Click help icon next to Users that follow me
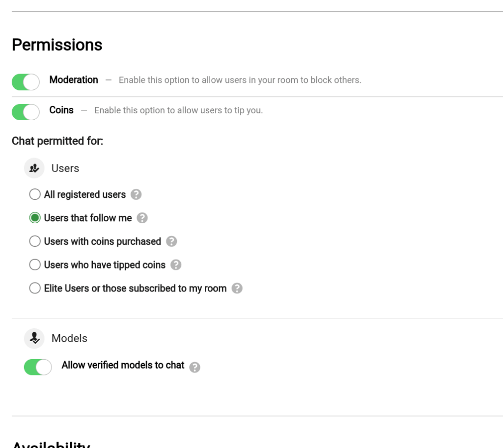Viewport: 503px width, 448px height. tap(142, 218)
